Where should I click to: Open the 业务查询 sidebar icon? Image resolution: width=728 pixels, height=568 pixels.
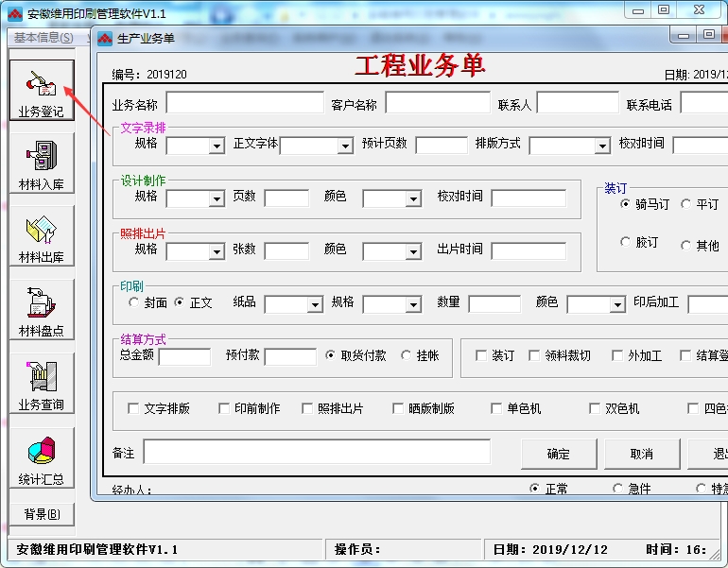(41, 385)
